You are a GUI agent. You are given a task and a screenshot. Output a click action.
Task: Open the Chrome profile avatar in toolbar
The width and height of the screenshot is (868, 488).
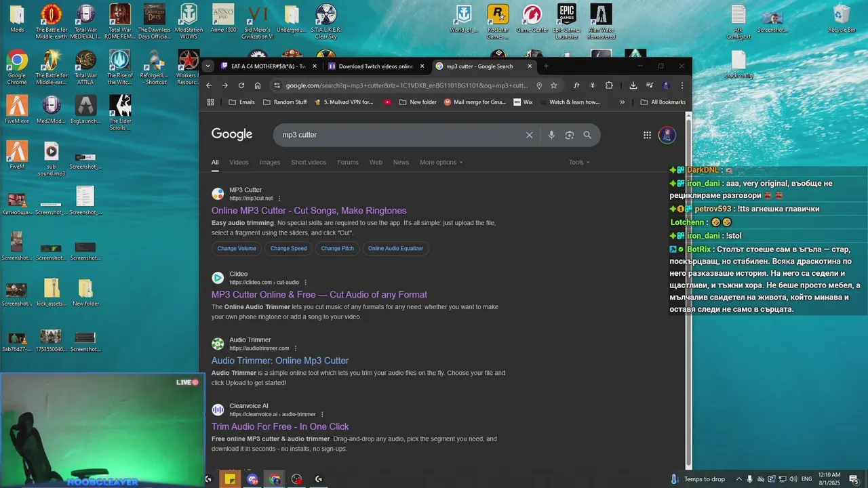pos(666,85)
